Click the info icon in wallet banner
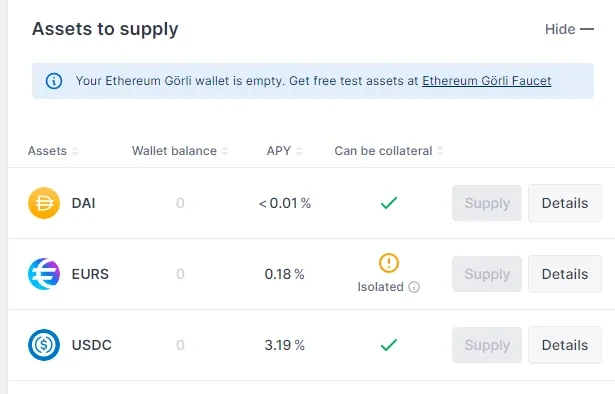 click(54, 81)
